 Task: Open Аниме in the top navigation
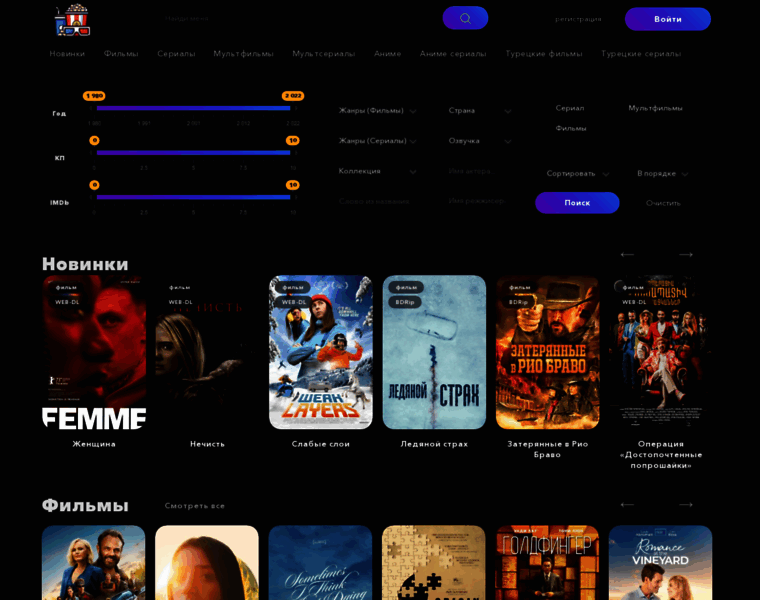click(x=387, y=54)
